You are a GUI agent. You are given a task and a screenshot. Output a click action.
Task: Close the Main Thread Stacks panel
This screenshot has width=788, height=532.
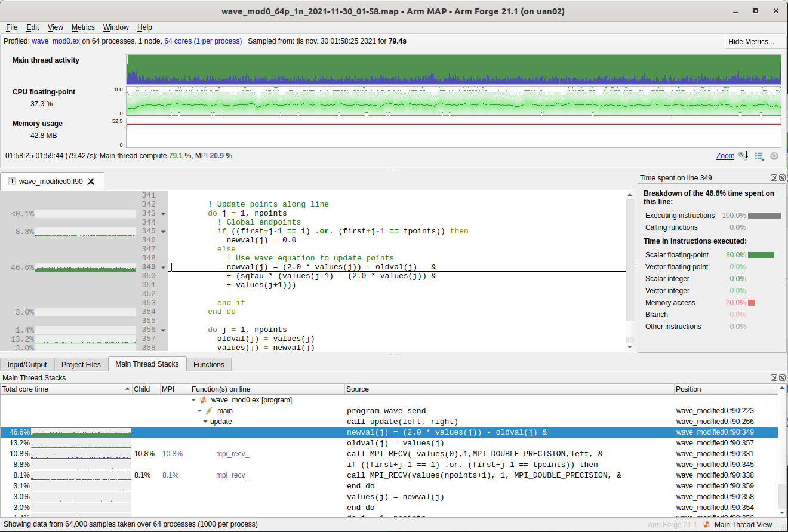(x=782, y=378)
